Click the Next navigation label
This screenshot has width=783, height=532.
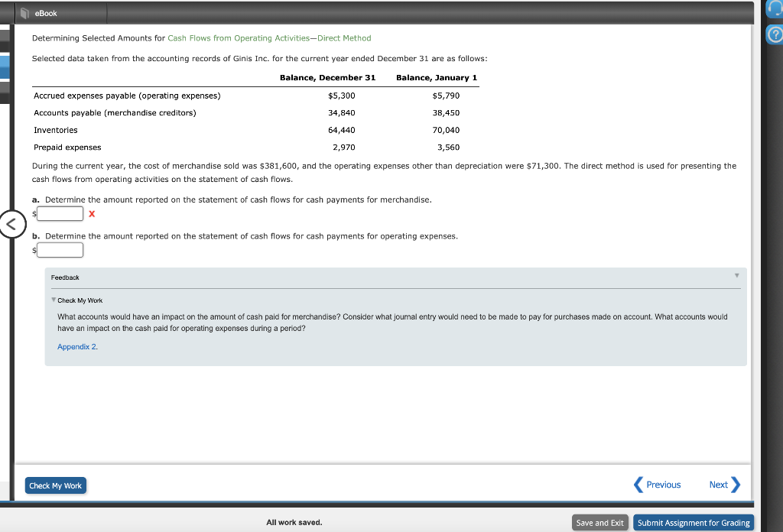(x=717, y=484)
